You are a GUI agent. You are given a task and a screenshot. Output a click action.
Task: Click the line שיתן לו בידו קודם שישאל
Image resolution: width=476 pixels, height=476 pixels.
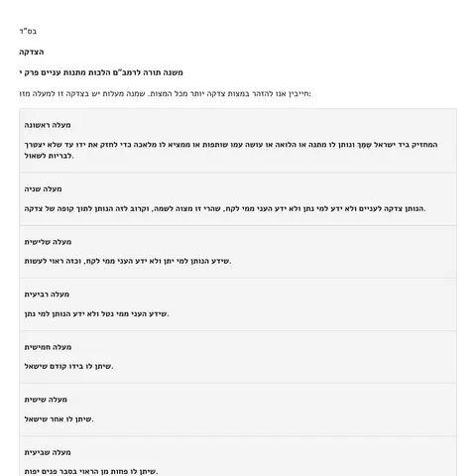click(x=68, y=366)
